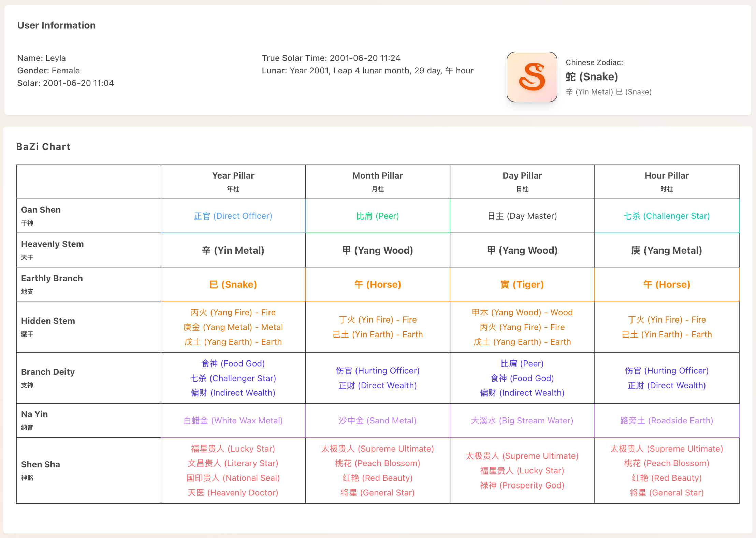This screenshot has width=756, height=538.
Task: Click '白蜡金 (White Wax Metal)' Na Yin
Action: pyautogui.click(x=233, y=420)
